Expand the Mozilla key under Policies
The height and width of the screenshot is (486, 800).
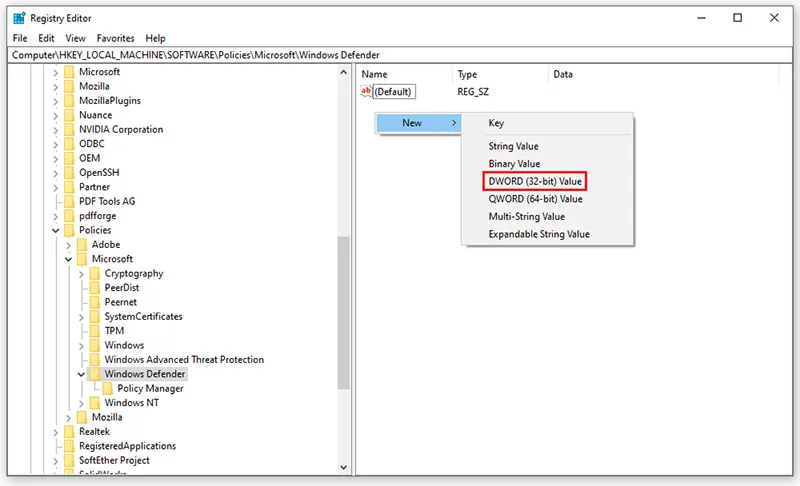(x=68, y=418)
